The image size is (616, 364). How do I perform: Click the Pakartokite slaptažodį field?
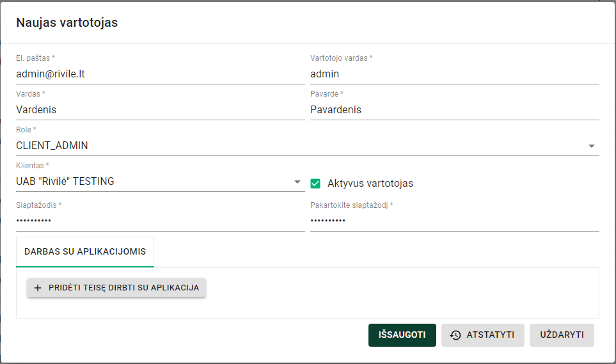click(454, 221)
